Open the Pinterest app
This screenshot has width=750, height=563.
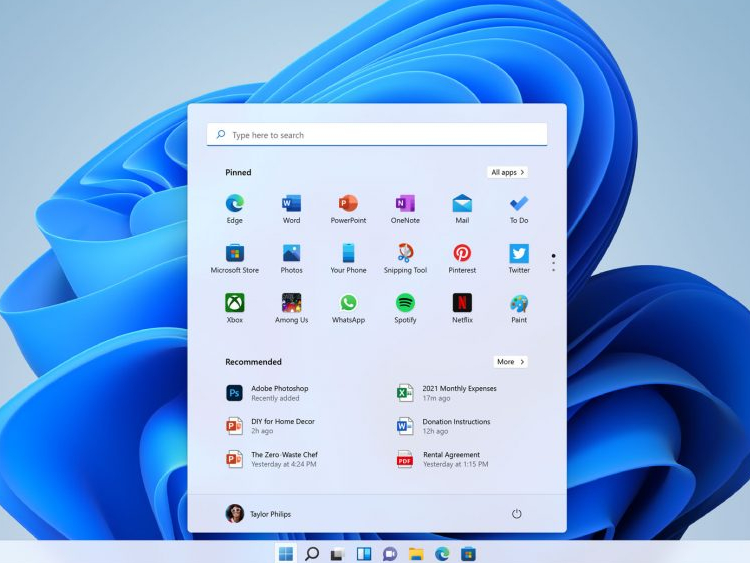pyautogui.click(x=462, y=259)
